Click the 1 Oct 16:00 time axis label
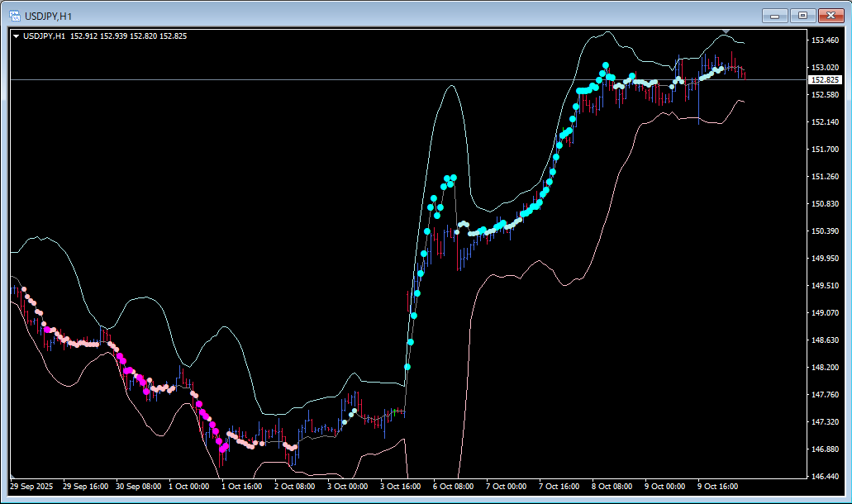Viewport: 852px width, 504px height. [242, 487]
